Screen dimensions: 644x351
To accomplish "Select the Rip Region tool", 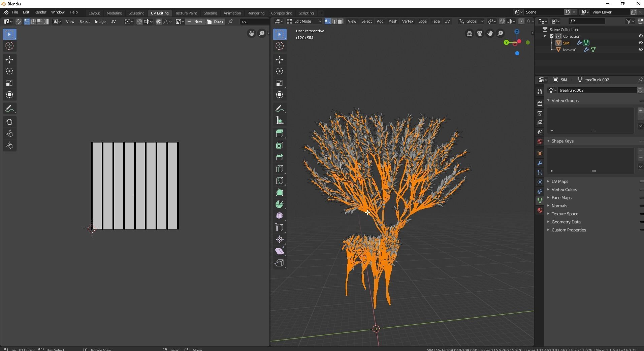I will 280,263.
